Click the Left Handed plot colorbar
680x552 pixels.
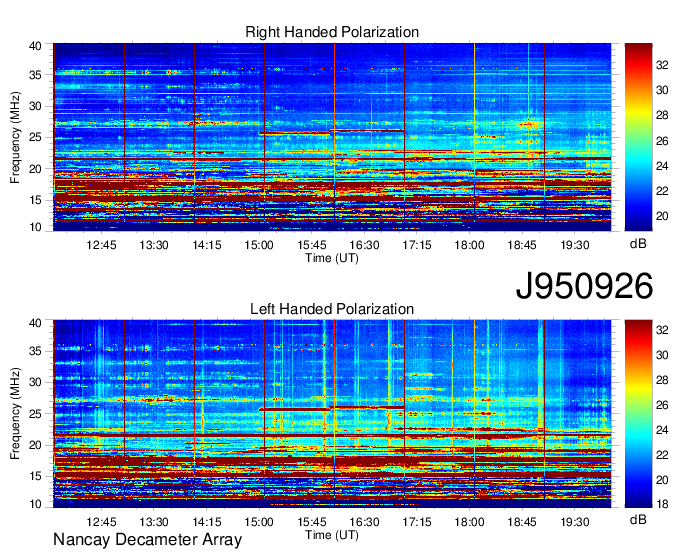click(x=638, y=414)
